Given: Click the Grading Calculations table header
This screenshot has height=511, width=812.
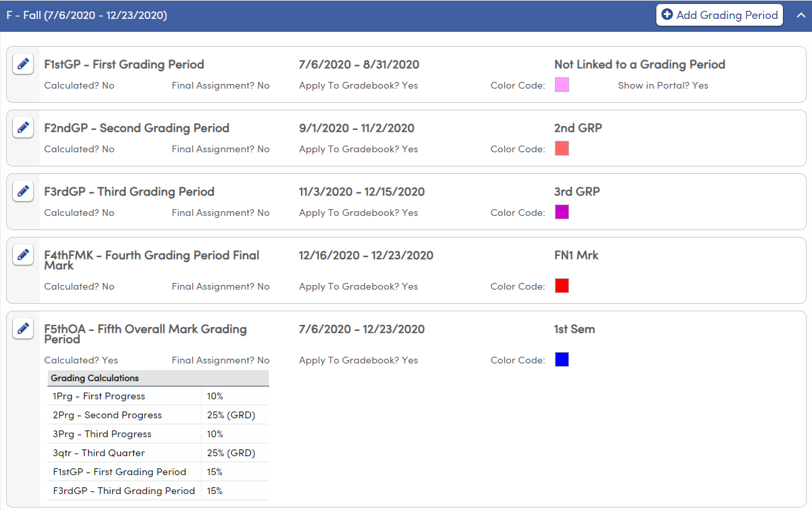Looking at the screenshot, I should (x=97, y=378).
